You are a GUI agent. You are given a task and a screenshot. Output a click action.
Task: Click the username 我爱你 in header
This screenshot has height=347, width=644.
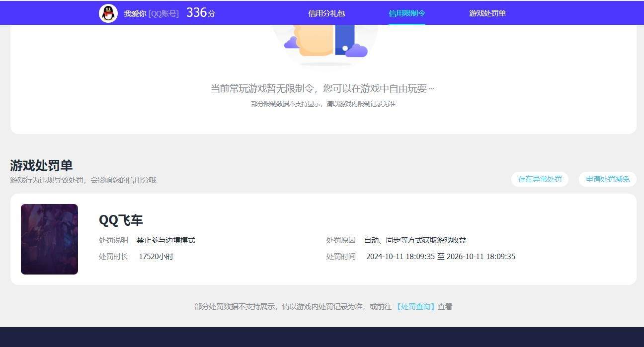click(135, 14)
